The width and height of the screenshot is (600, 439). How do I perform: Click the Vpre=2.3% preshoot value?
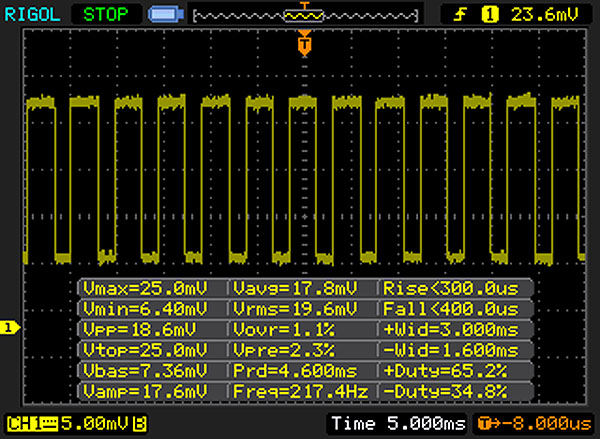pyautogui.click(x=284, y=350)
